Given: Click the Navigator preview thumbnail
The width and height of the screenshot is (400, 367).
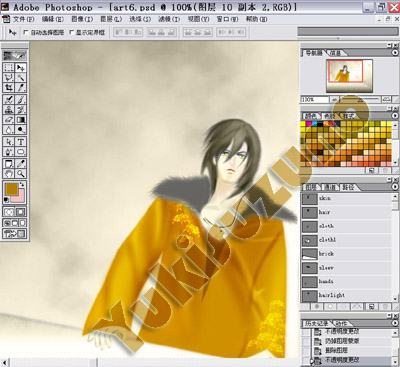Looking at the screenshot, I should [349, 76].
